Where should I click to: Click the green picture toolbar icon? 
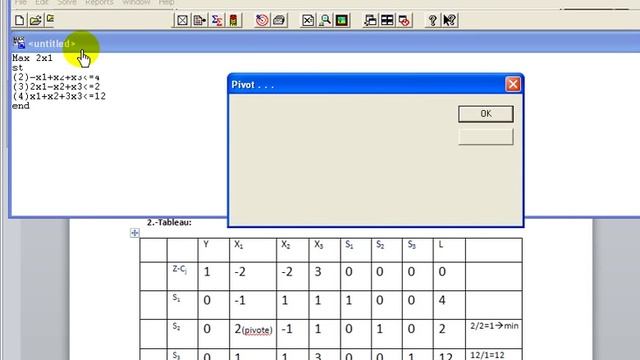[x=342, y=20]
